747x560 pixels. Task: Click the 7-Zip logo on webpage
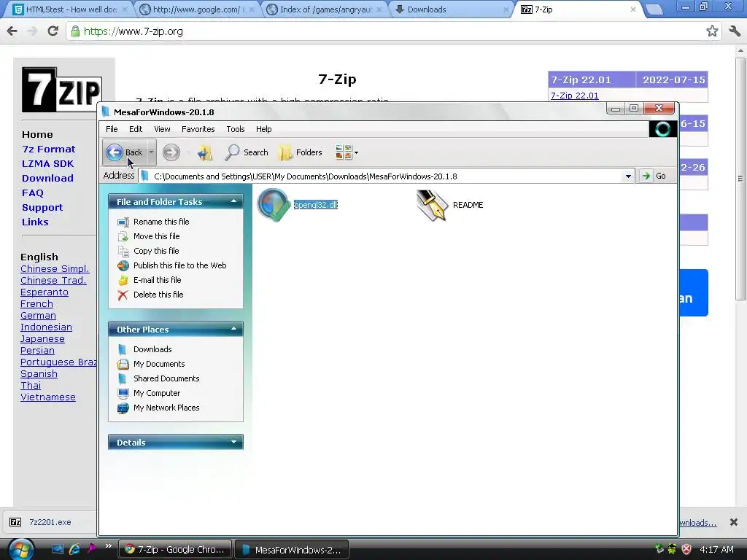tap(61, 90)
